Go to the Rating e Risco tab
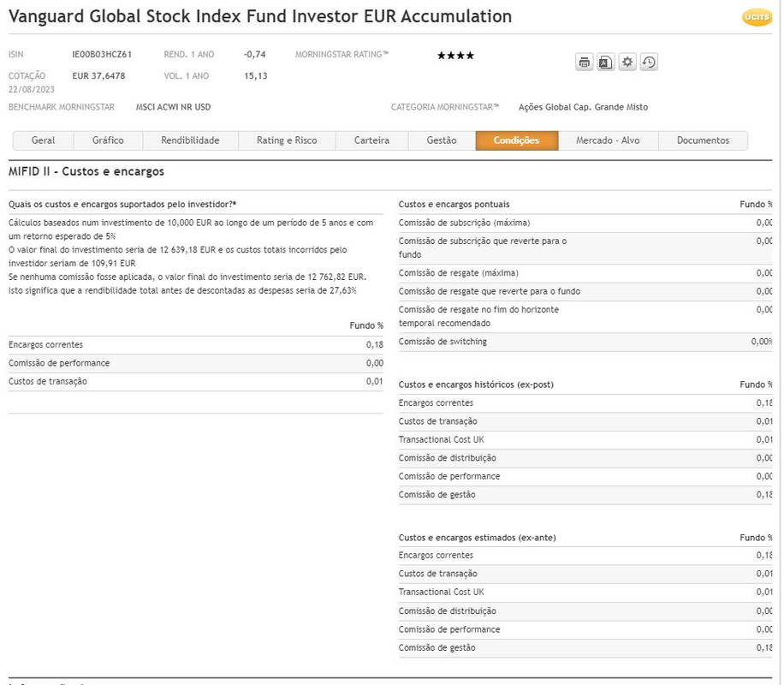The width and height of the screenshot is (784, 685). tap(287, 140)
